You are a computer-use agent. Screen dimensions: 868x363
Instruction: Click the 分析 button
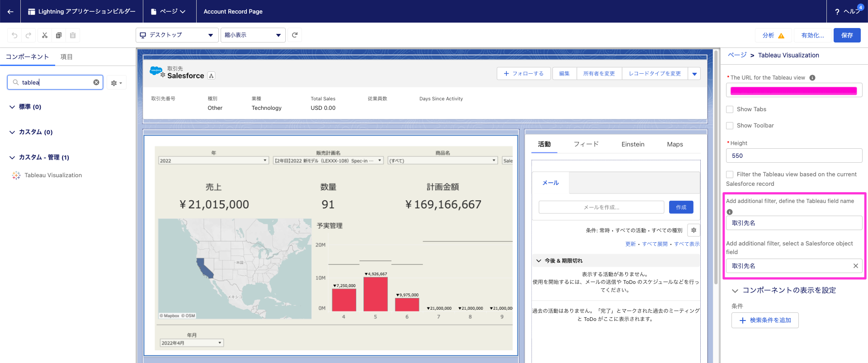pos(773,35)
